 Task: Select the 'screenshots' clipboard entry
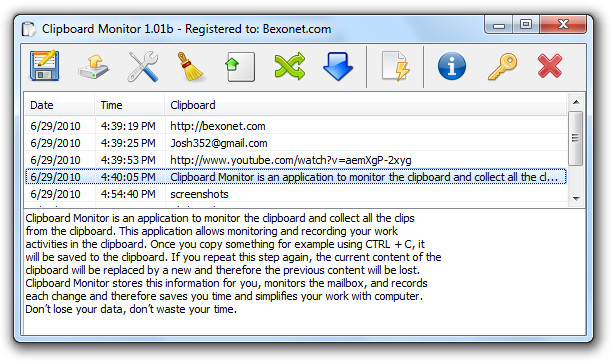pos(296,194)
